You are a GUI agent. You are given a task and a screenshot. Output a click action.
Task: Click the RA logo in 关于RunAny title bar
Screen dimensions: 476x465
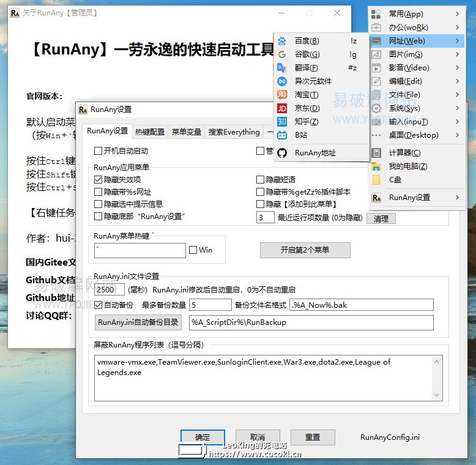pyautogui.click(x=15, y=13)
